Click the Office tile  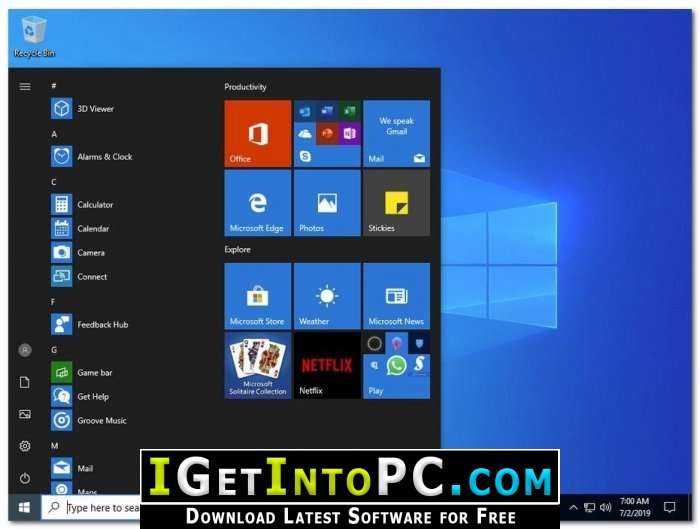coord(257,133)
